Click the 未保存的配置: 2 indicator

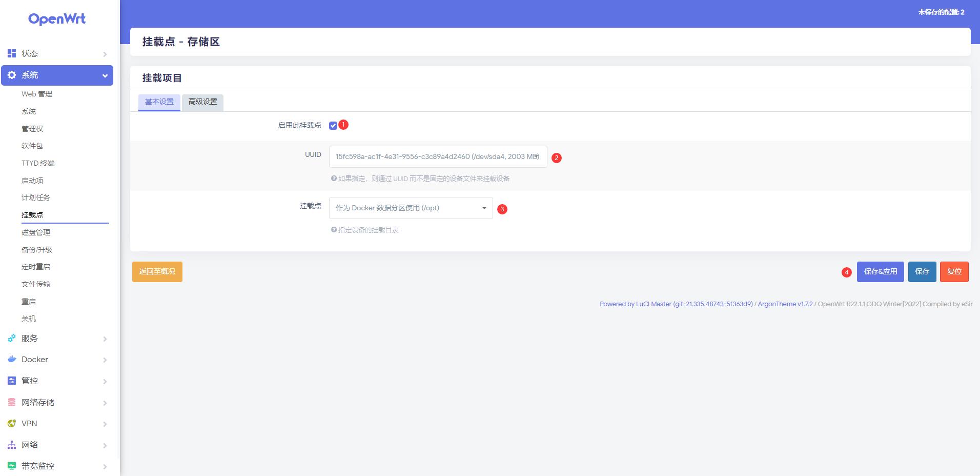point(941,12)
